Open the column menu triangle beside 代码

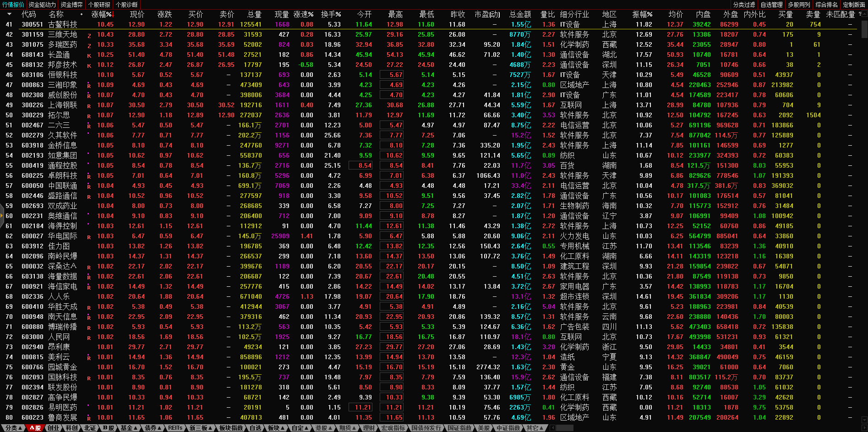pos(9,14)
